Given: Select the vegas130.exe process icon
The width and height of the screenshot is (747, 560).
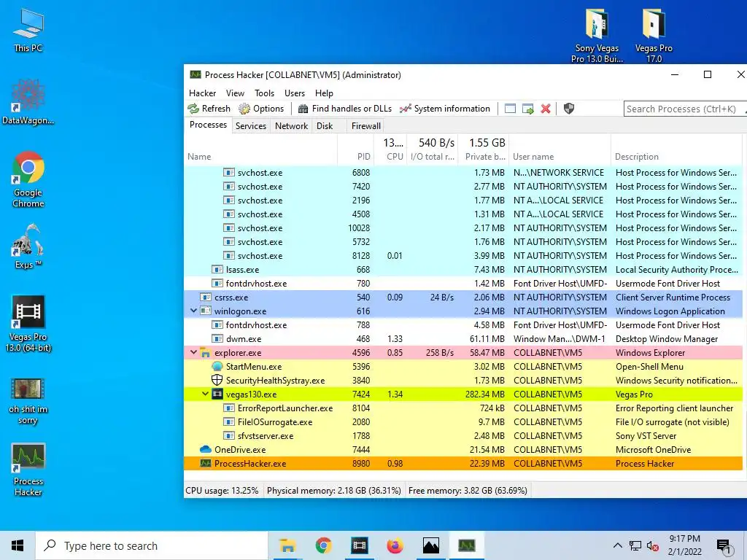Looking at the screenshot, I should pos(217,394).
